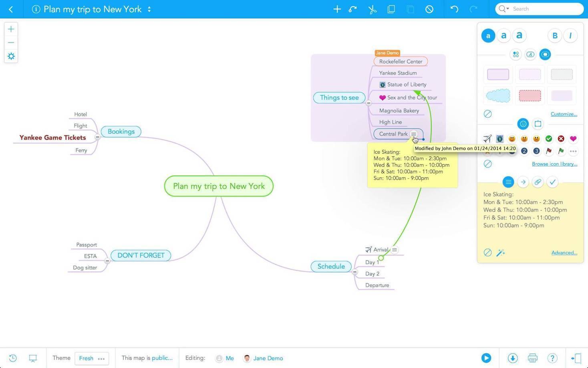Toggle bold formatting
The height and width of the screenshot is (368, 588).
555,36
